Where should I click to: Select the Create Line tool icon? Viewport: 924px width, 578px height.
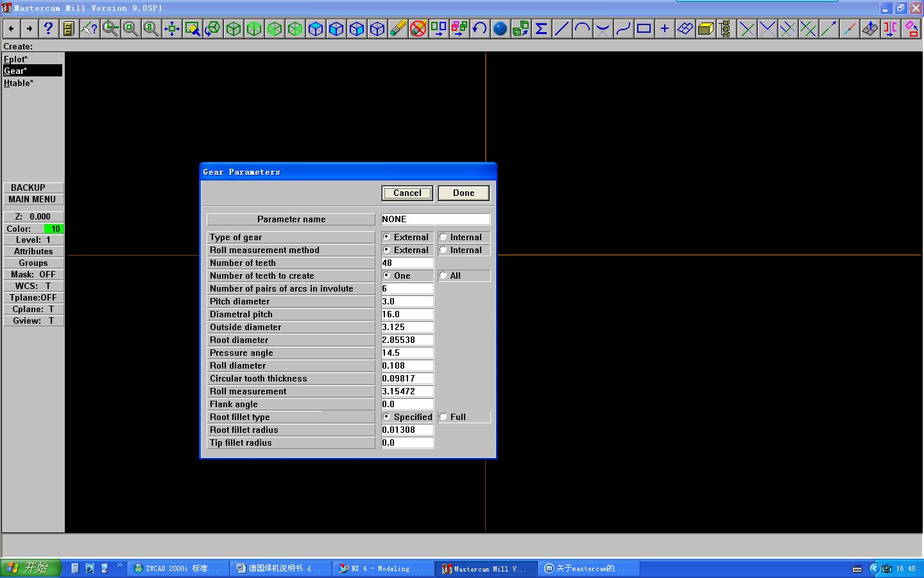(561, 28)
